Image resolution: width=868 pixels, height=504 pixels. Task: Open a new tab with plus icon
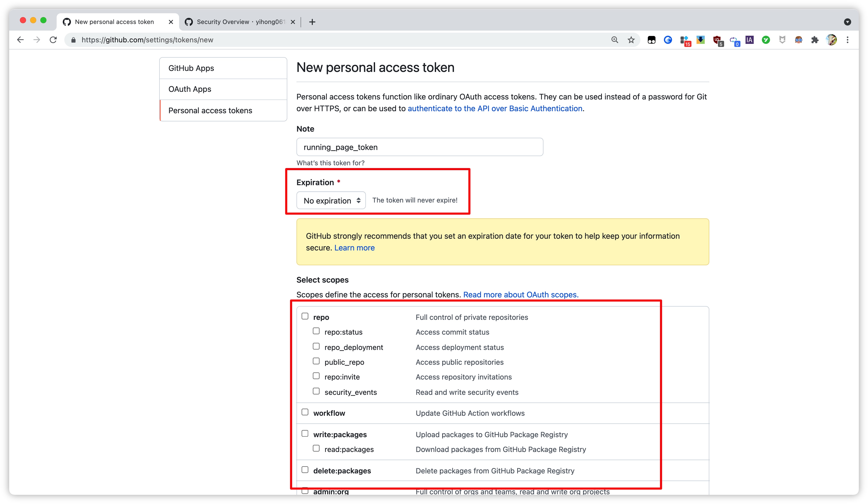point(312,22)
